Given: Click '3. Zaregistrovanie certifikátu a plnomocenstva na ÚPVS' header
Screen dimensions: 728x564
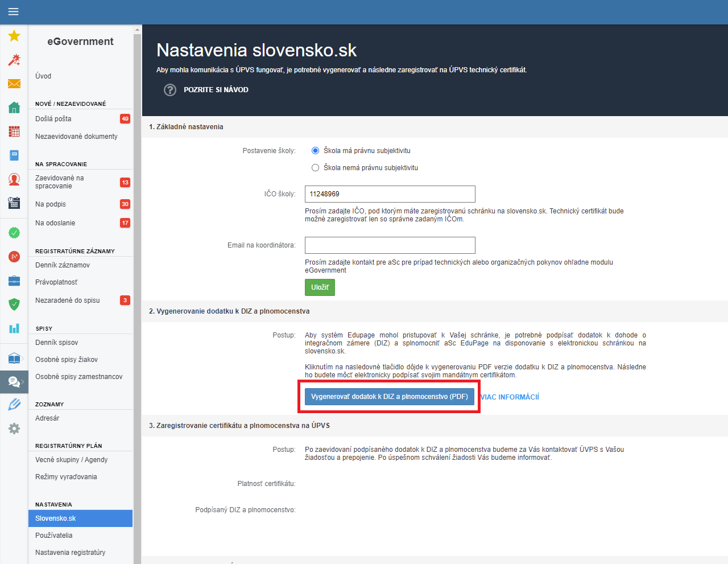Looking at the screenshot, I should [x=239, y=426].
